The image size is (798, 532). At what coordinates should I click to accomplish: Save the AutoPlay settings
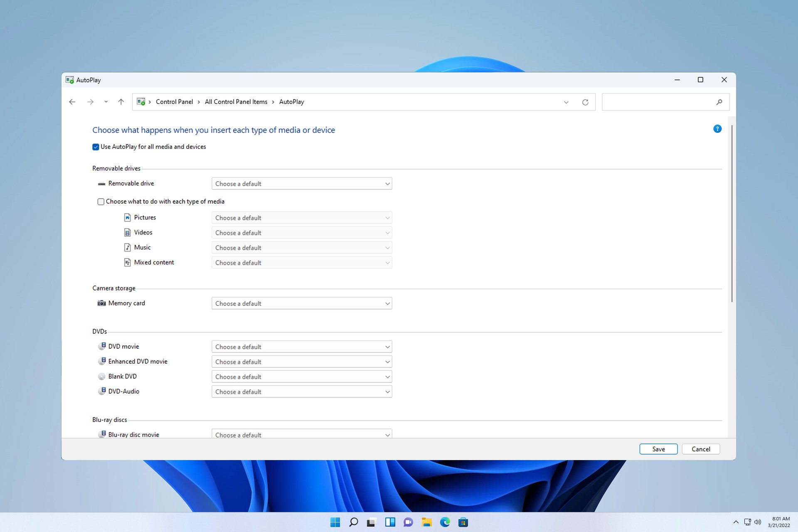click(x=658, y=449)
